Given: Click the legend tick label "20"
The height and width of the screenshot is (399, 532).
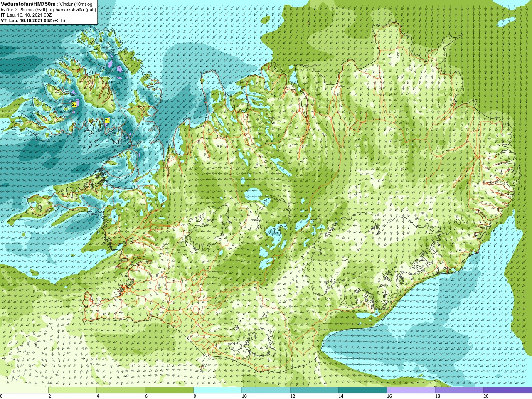Looking at the screenshot, I should pos(486,396).
